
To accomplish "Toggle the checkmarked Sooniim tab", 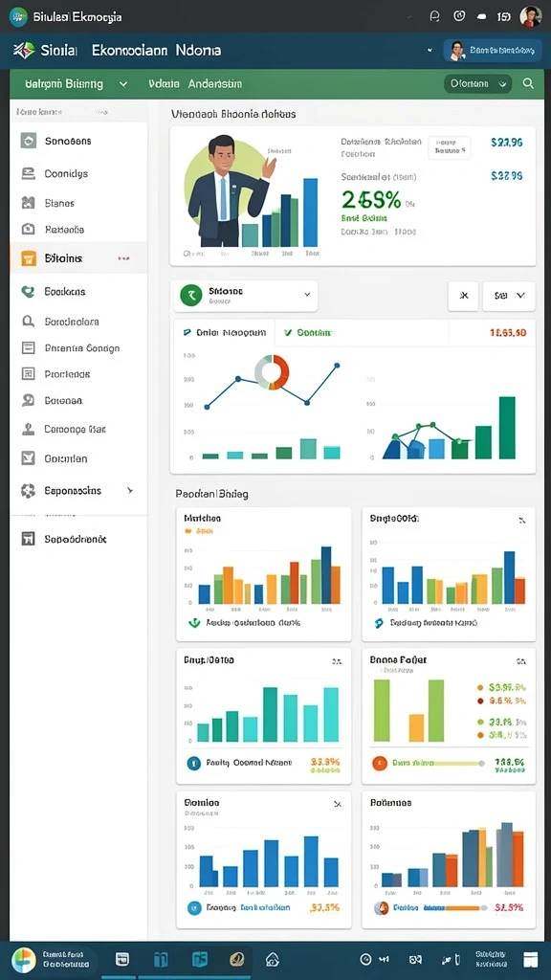I will coord(307,333).
